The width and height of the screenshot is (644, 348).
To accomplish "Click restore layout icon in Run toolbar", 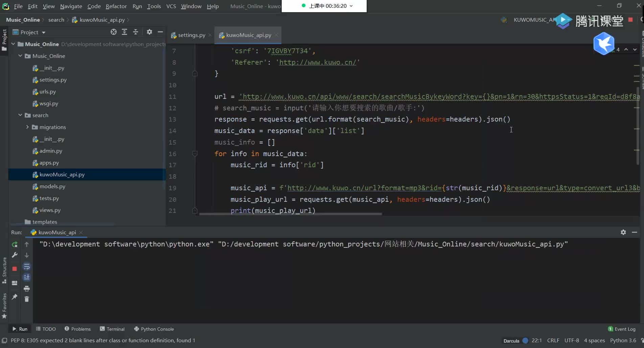I will (x=15, y=283).
